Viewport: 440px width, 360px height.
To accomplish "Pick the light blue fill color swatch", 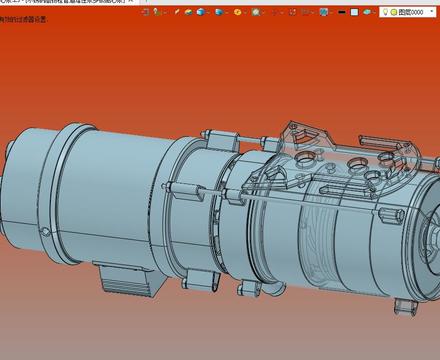I will (x=354, y=12).
